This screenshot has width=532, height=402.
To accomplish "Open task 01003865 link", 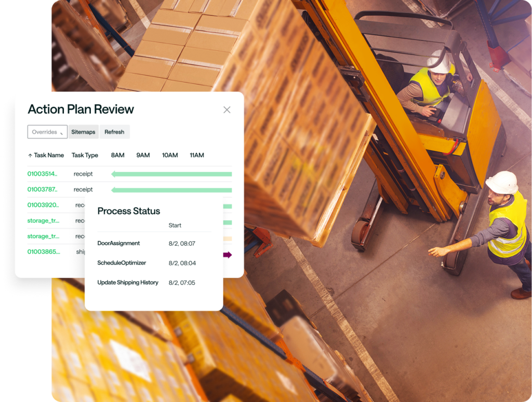I will point(43,252).
